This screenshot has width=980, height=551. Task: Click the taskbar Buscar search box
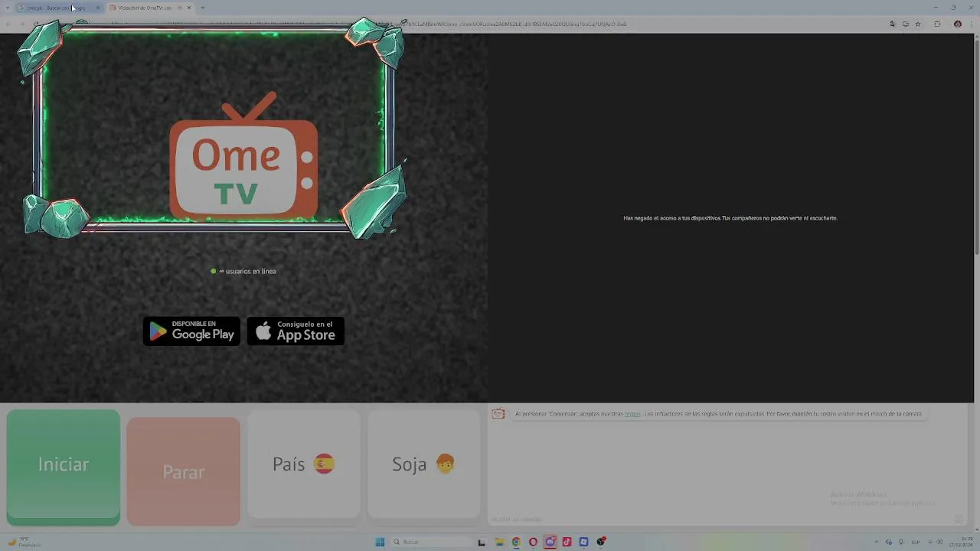point(431,542)
